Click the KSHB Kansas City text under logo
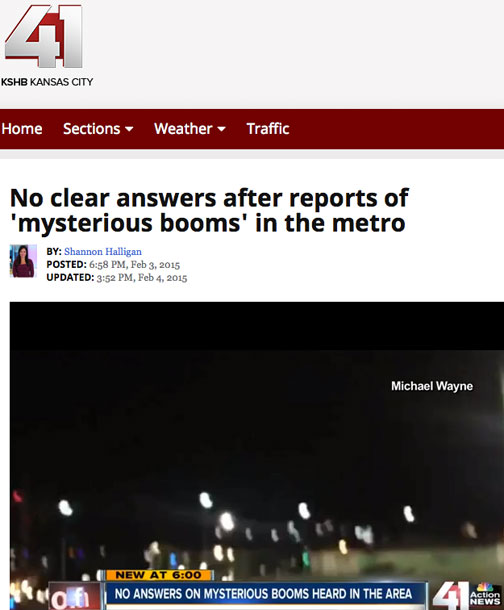The height and width of the screenshot is (610, 504). pos(47,82)
